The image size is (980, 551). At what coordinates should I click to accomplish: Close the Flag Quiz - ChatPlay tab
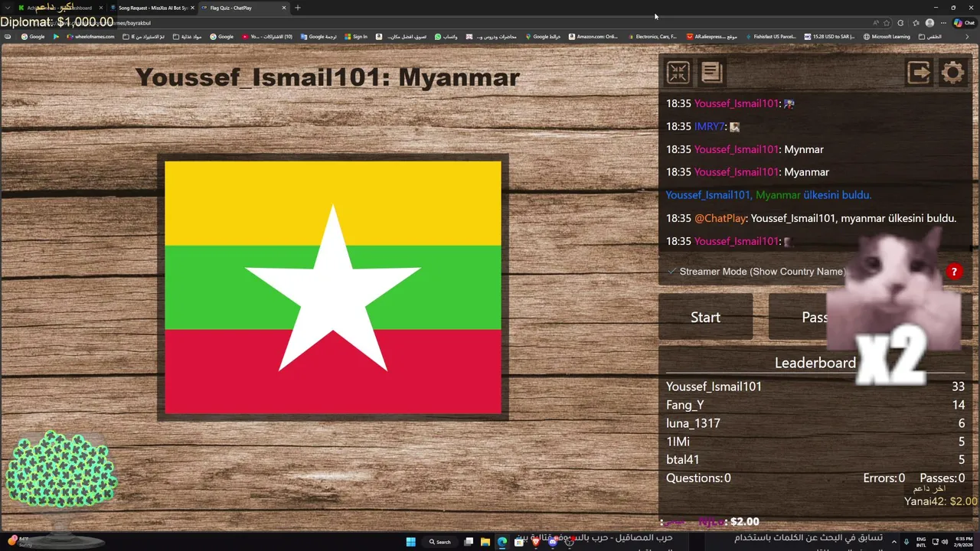(x=284, y=8)
